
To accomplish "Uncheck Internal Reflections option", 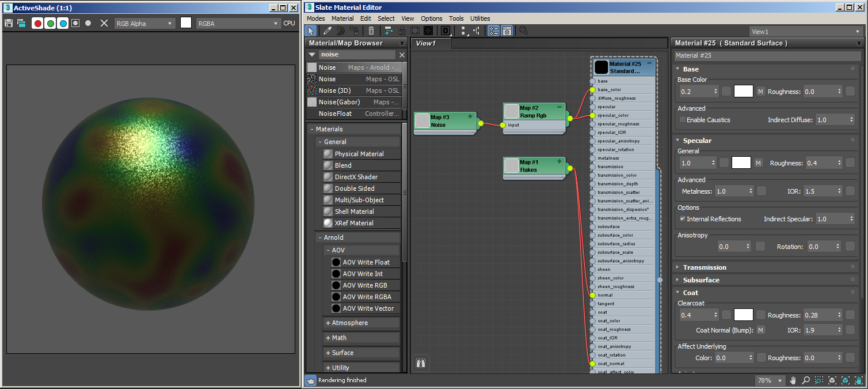I will pyautogui.click(x=683, y=219).
